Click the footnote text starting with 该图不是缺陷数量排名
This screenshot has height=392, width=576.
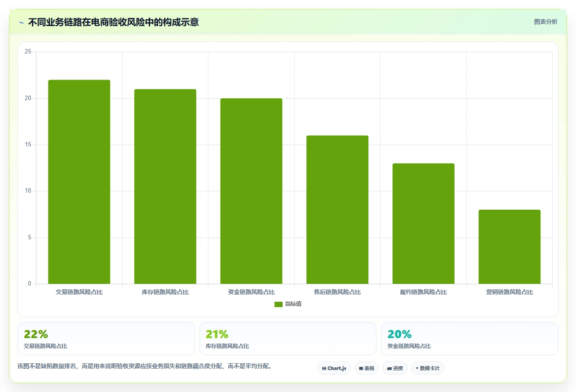145,366
